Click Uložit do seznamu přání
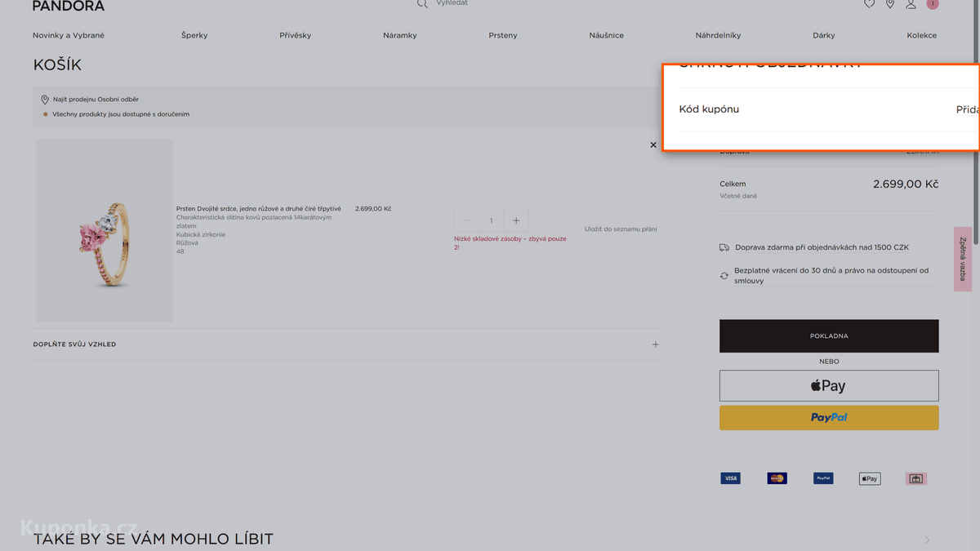The image size is (980, 551). coord(621,229)
